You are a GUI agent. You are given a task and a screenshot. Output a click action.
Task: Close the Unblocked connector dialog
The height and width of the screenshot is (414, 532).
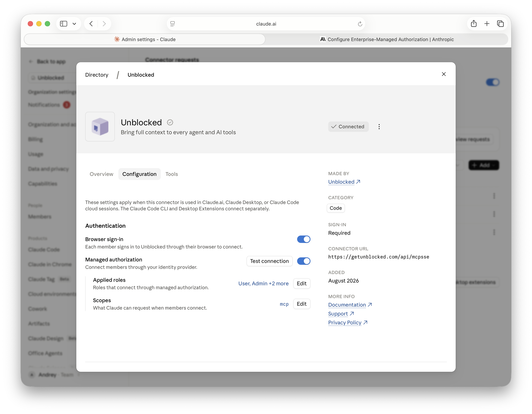444,74
